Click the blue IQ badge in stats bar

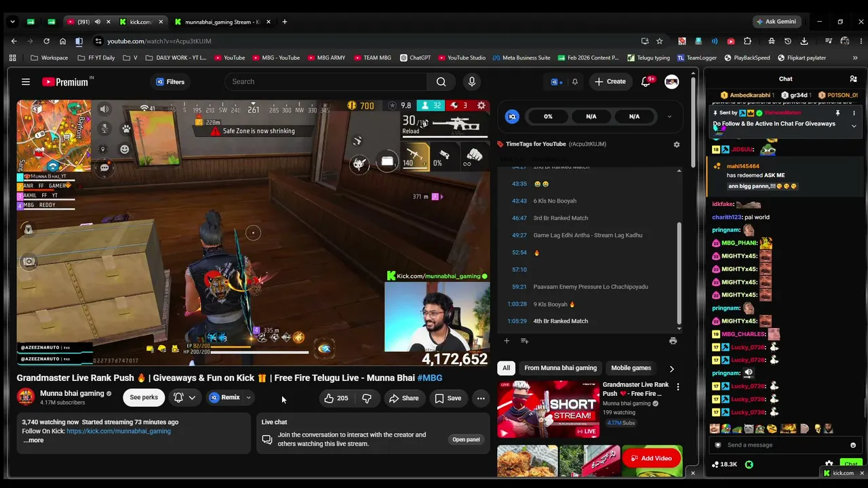[512, 117]
